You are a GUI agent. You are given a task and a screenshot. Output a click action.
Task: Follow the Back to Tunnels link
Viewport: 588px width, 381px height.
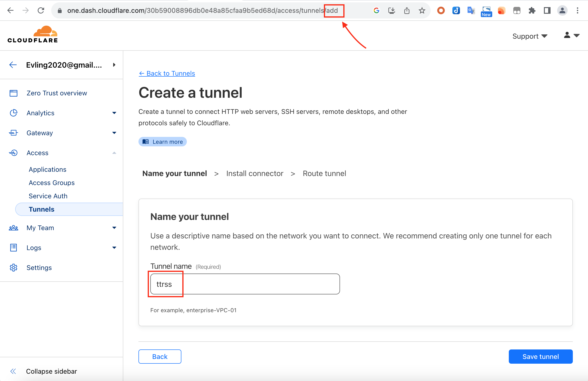coord(167,74)
